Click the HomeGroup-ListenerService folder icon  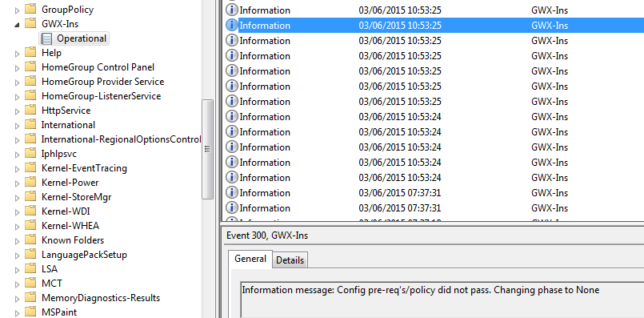click(30, 95)
